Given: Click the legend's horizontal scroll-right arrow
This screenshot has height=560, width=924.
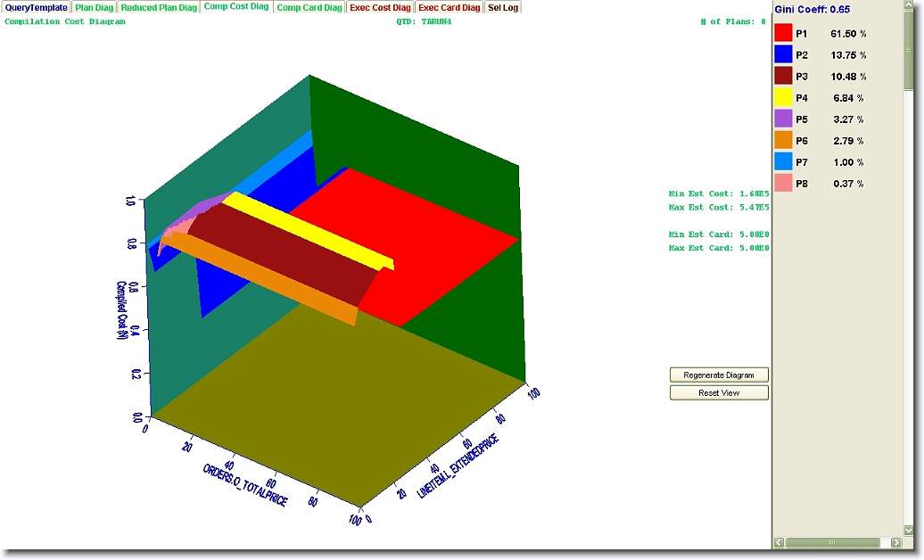Looking at the screenshot, I should (x=896, y=542).
